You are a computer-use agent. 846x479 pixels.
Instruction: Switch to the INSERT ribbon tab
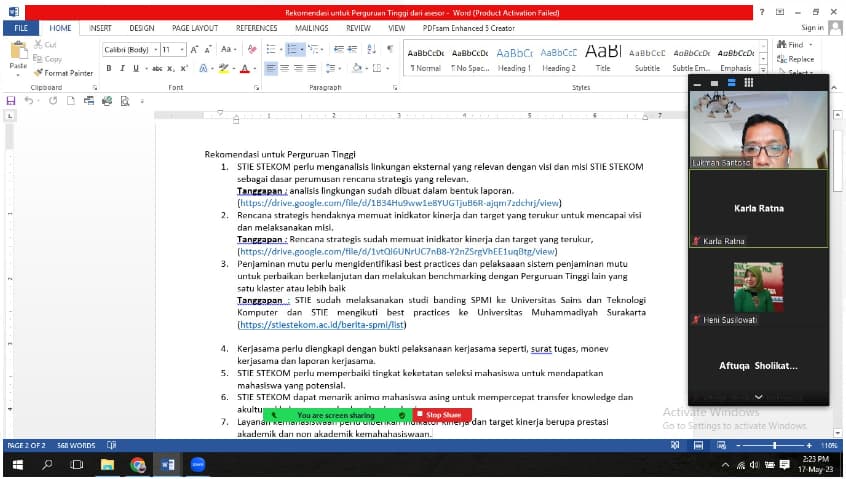point(100,28)
